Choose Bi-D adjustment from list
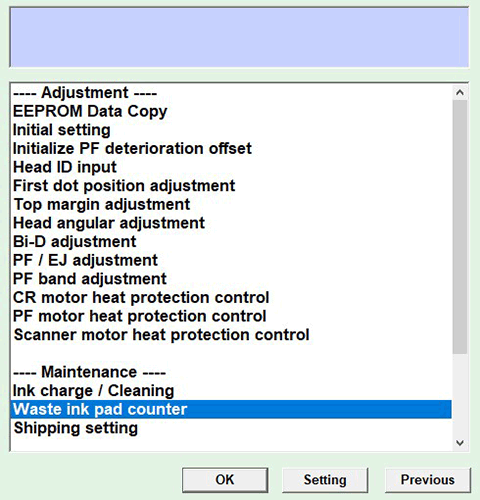The width and height of the screenshot is (480, 500). coord(75,242)
